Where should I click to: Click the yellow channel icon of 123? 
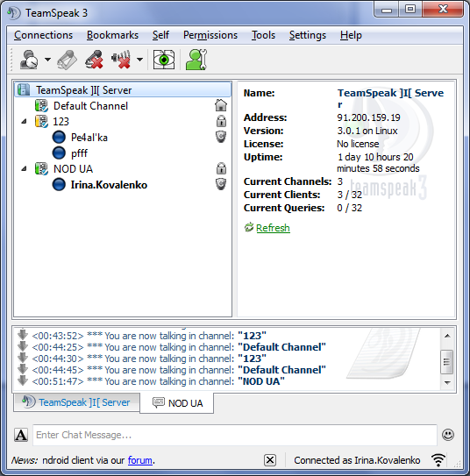pyautogui.click(x=41, y=122)
